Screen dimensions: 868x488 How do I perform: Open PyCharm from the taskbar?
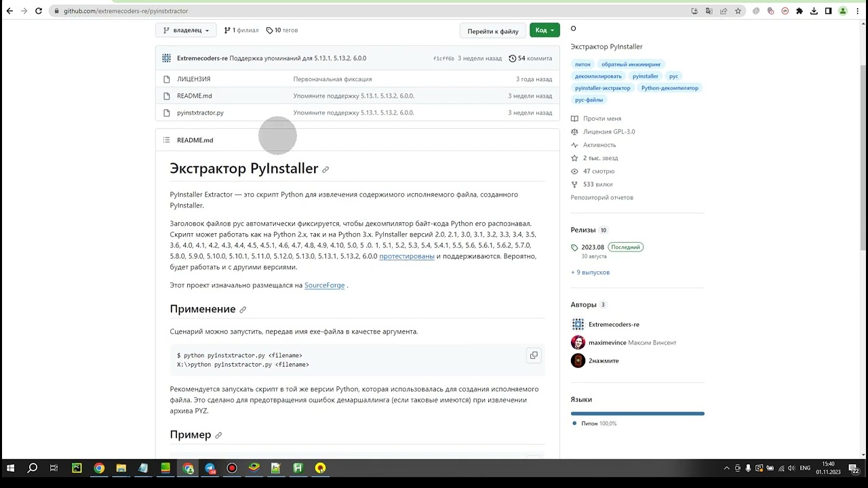pyautogui.click(x=77, y=468)
